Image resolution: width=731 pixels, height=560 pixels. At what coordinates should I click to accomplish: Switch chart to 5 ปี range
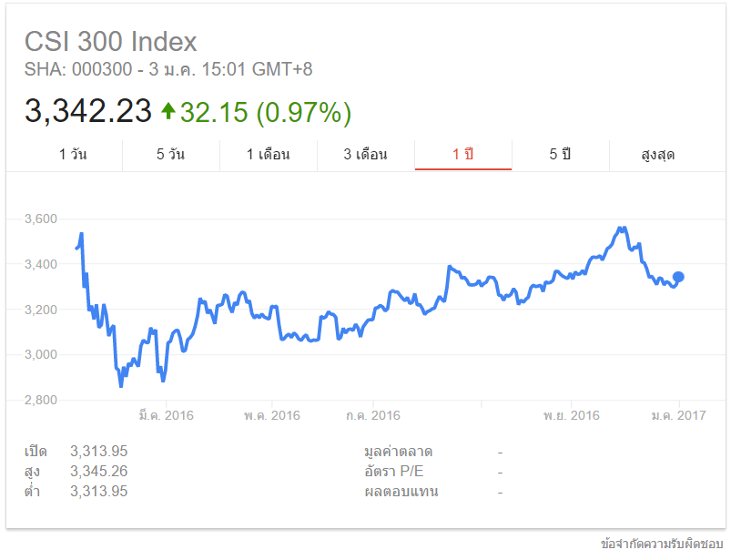click(560, 155)
